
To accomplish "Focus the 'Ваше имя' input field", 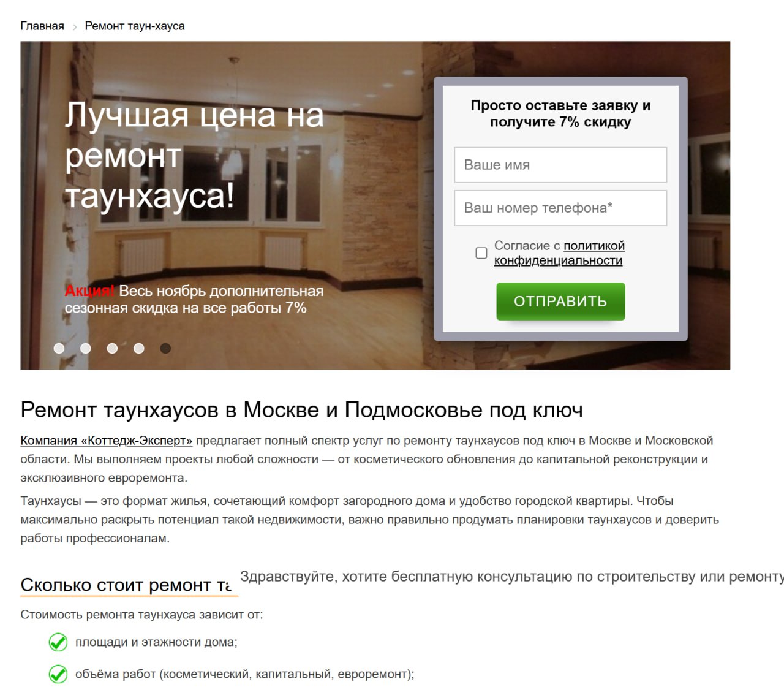I will [x=560, y=165].
